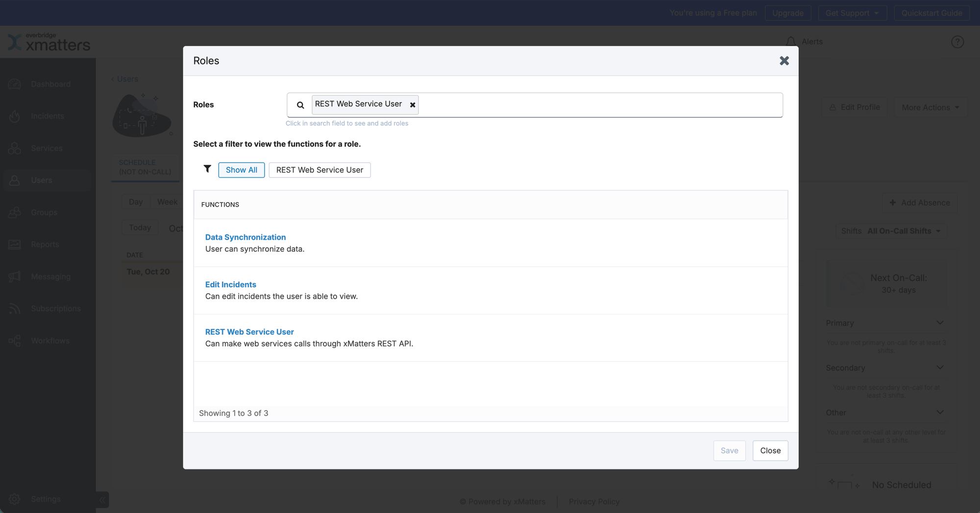The width and height of the screenshot is (980, 513).
Task: Open the All On-Call Shifts dropdown
Action: tap(891, 231)
